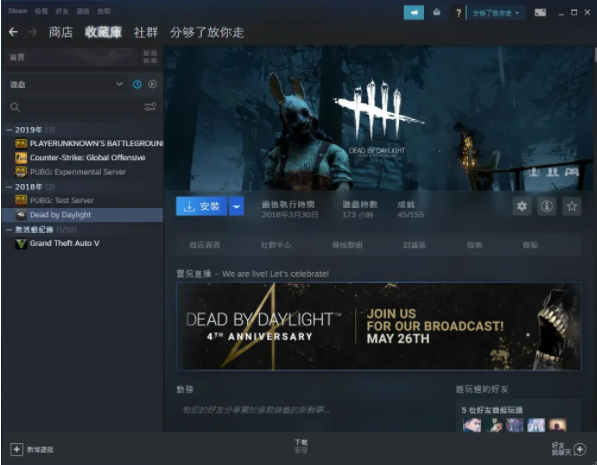Click the first friend avatar thumbnail

tap(471, 425)
